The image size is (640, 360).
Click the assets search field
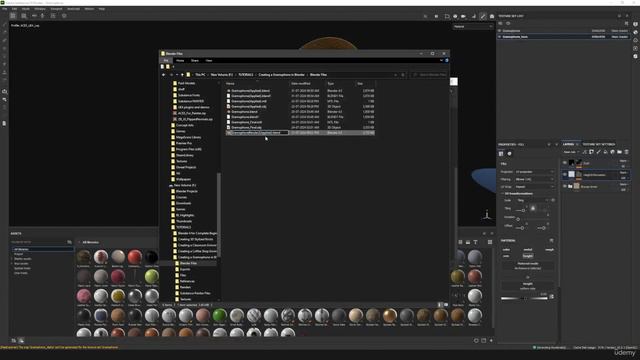[39, 242]
